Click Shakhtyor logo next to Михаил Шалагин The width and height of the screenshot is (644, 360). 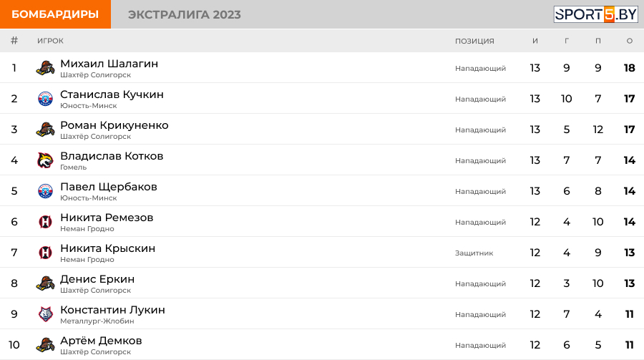coord(45,68)
